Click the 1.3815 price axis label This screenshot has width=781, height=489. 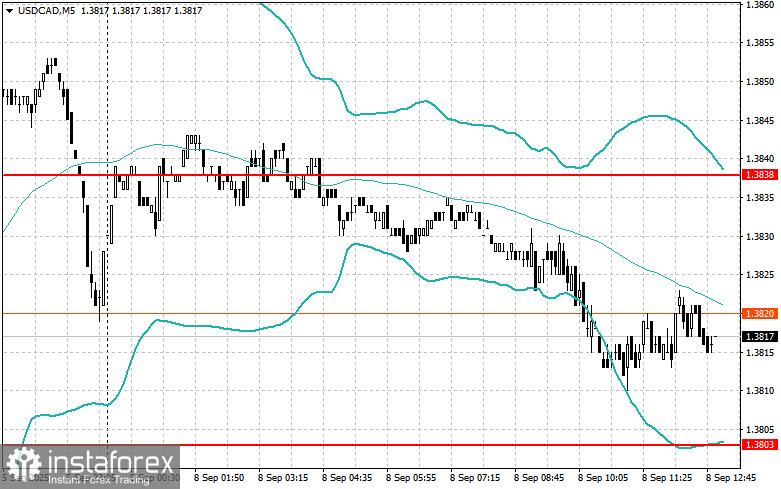760,353
